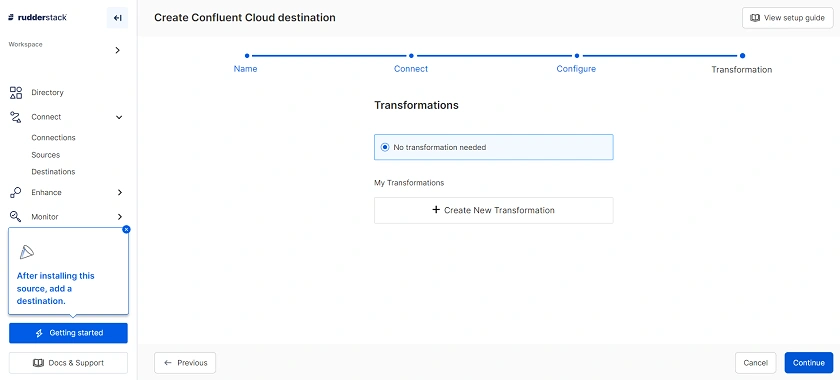Viewport: 840px width, 380px height.
Task: Open the Directory menu item
Action: [x=47, y=93]
